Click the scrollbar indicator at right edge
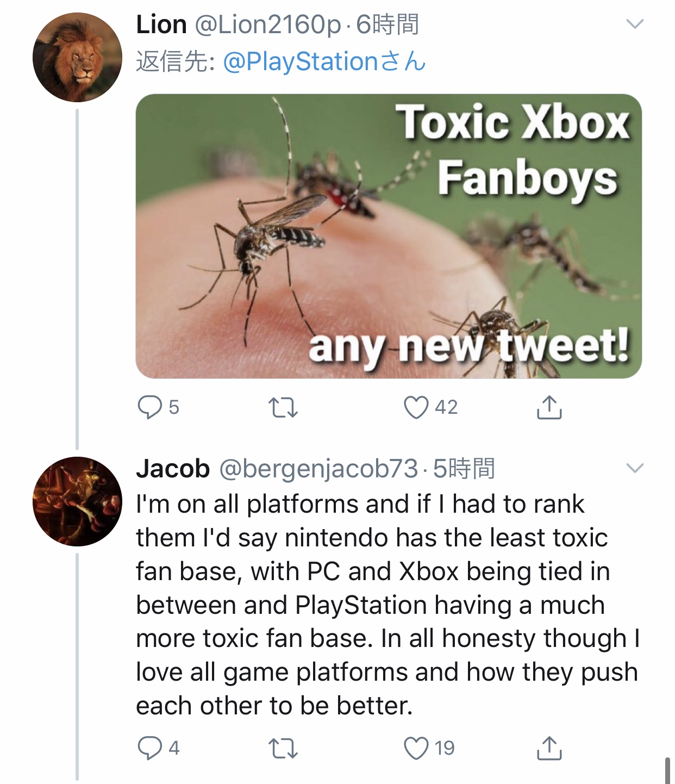Viewport: 675px width, 784px height. tap(667, 770)
